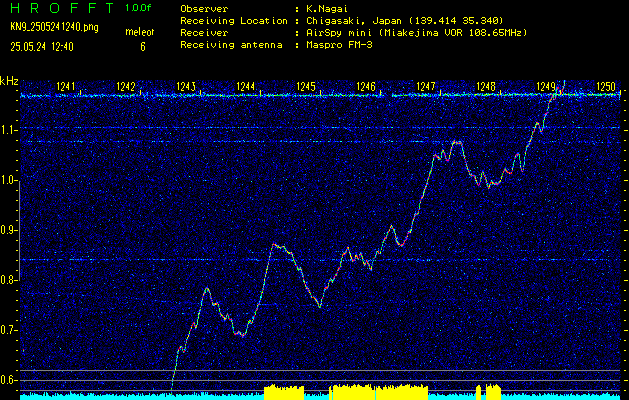Click the 1244 time marker
Image resolution: width=629 pixels, height=400 pixels.
click(x=246, y=86)
